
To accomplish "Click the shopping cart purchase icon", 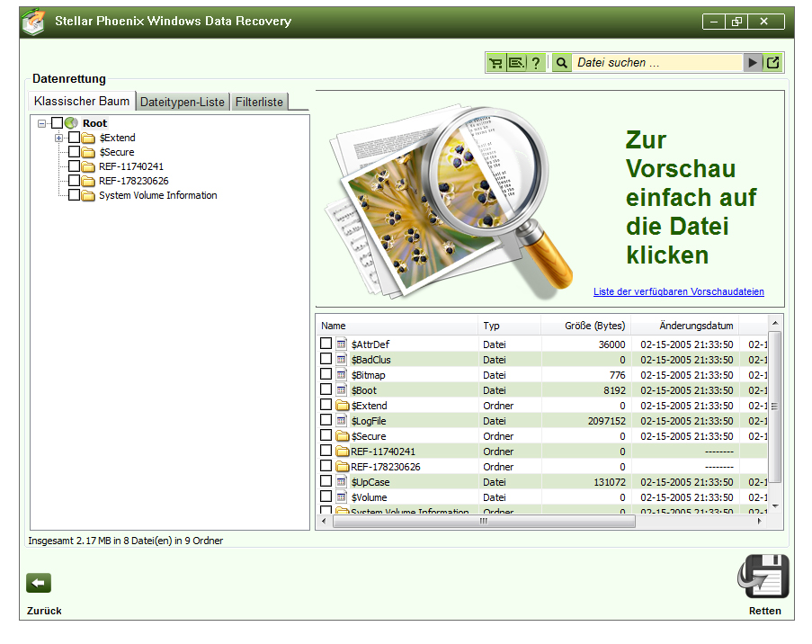I will pyautogui.click(x=495, y=63).
